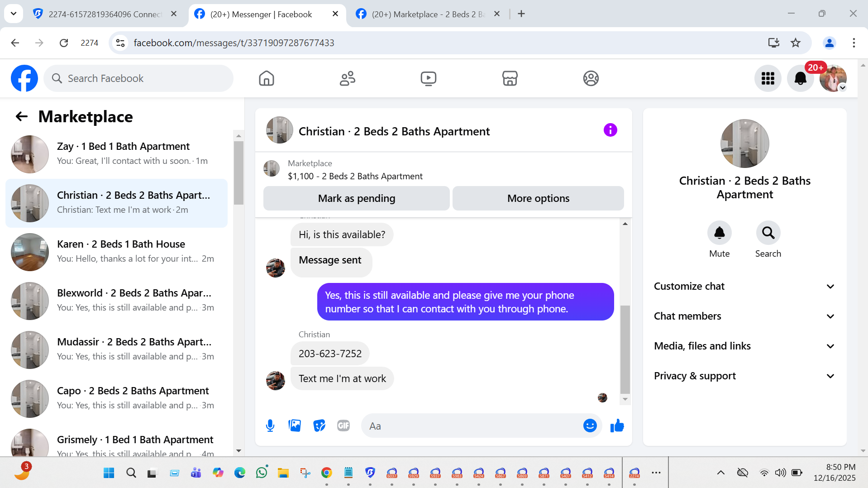Click Christian's apartment thumbnail in right panel
Viewport: 868px width, 488px height.
click(x=744, y=144)
